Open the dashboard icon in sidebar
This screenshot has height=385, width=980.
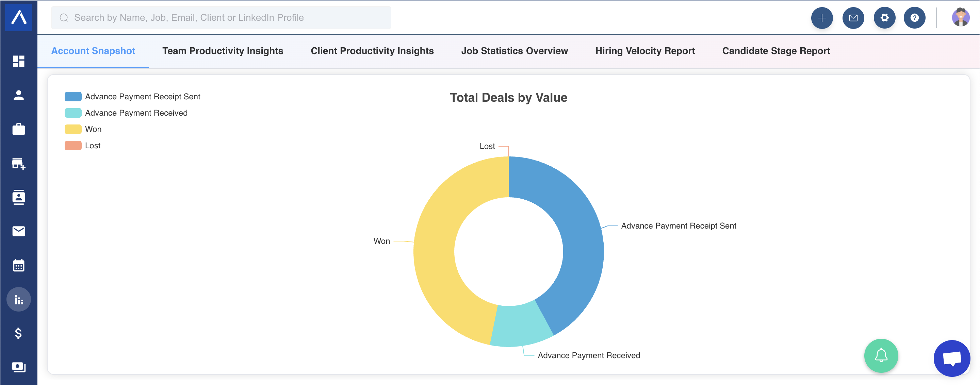[x=19, y=61]
